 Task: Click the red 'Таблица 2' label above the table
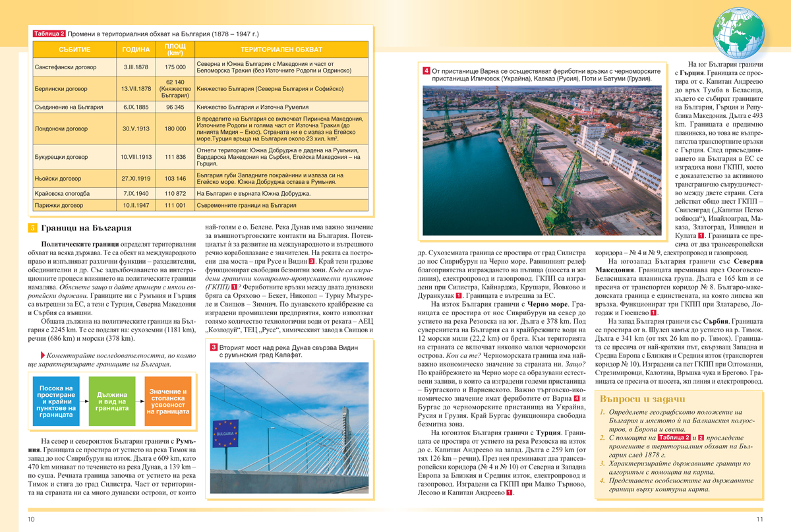click(49, 34)
